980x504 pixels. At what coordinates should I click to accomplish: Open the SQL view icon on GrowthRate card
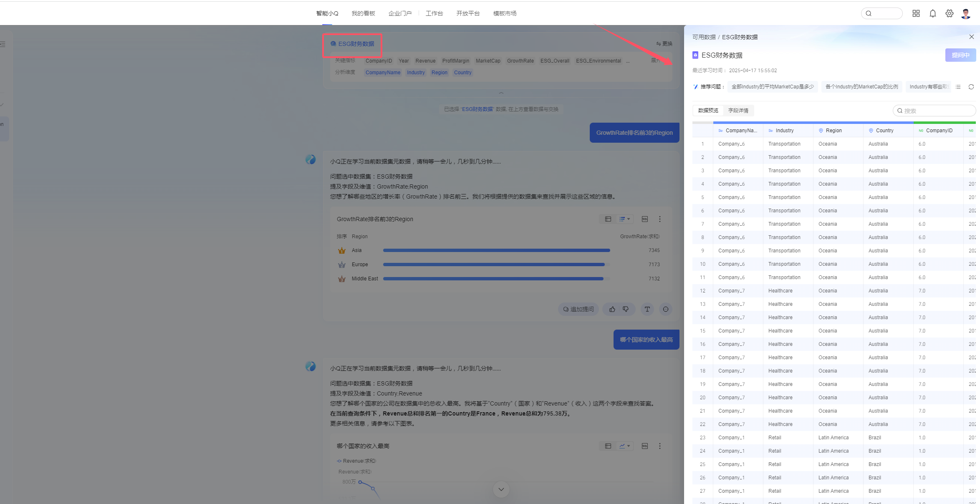tap(645, 219)
